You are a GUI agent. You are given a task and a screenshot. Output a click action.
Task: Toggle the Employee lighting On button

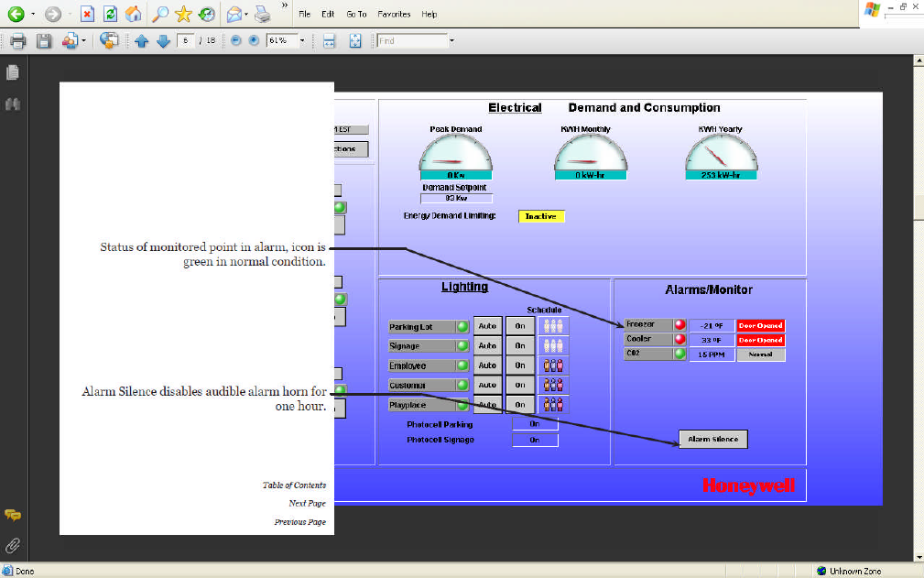point(519,365)
